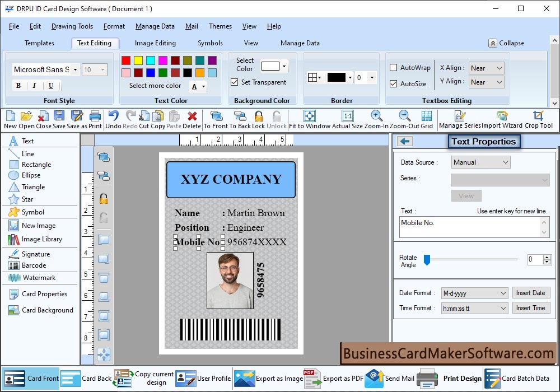Click Export as PDF

coord(334,379)
